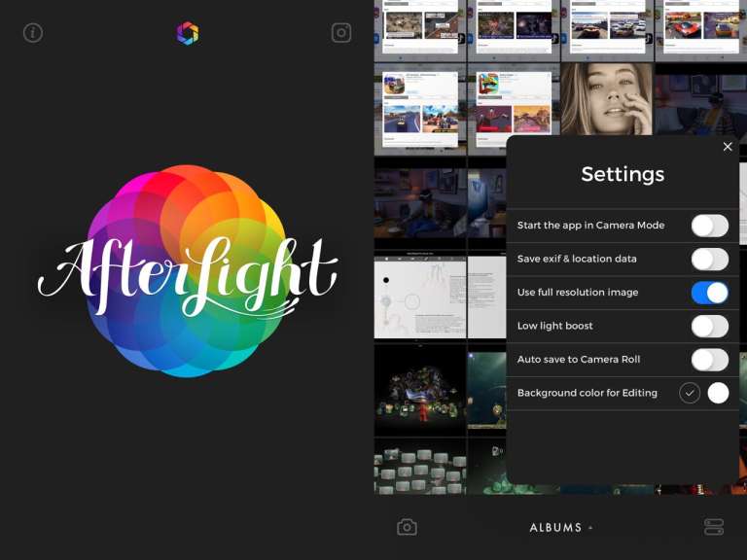747x560 pixels.
Task: Disable Use full resolution image switch
Action: click(x=709, y=293)
